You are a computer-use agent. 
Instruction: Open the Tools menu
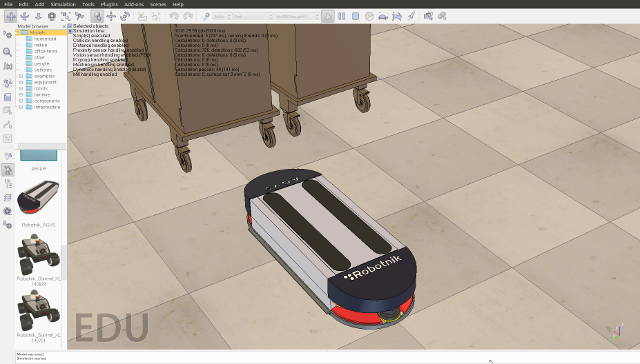(88, 4)
